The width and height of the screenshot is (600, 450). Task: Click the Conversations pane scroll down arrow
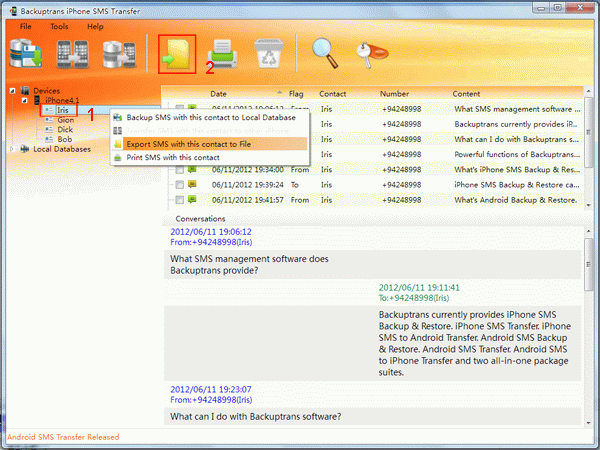point(589,422)
